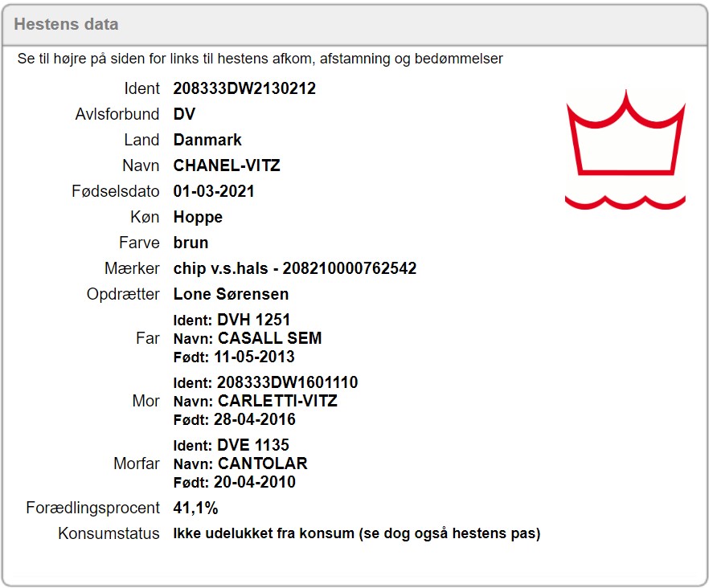Select the birth date 01-03-2021

(x=214, y=191)
